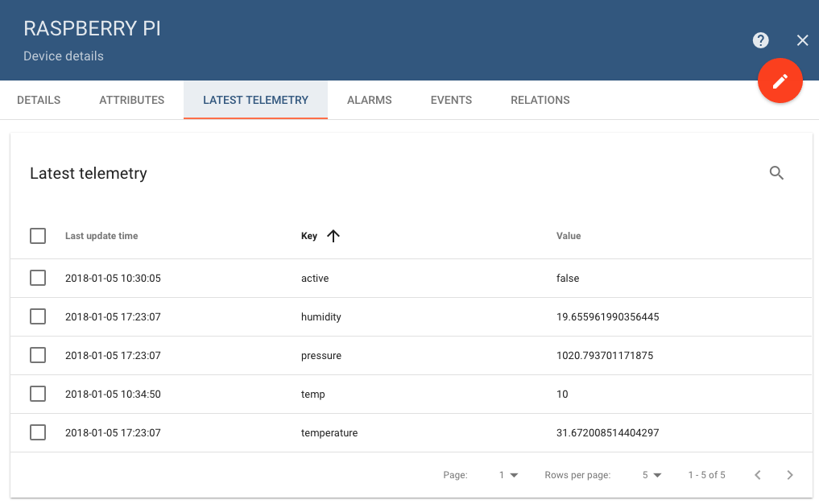
Task: Open the telemetry search icon
Action: [776, 172]
